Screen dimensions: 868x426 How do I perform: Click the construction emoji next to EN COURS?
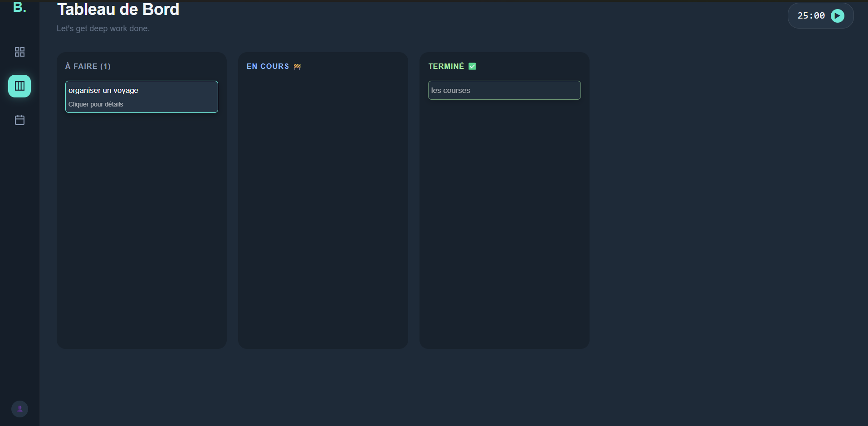(297, 66)
